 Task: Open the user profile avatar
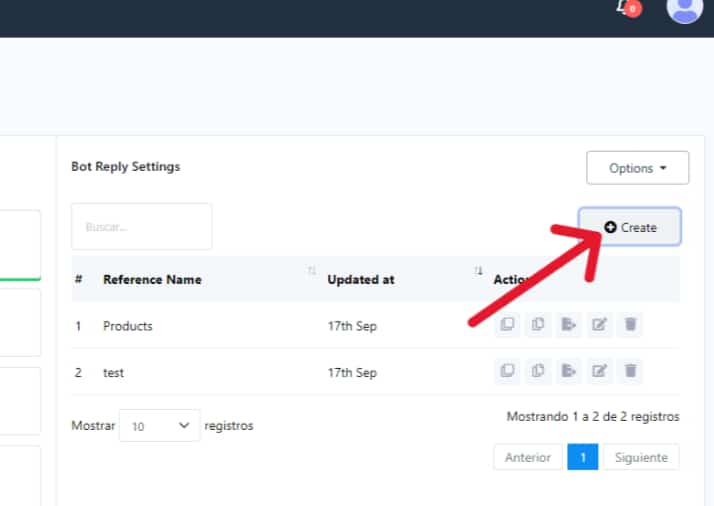[x=684, y=8]
